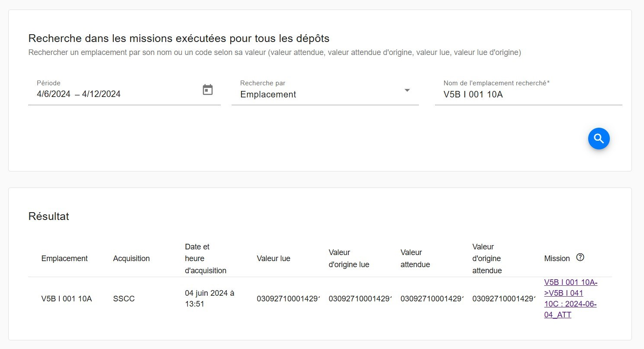
Task: Click the code under "Valeur attendue"
Action: click(x=431, y=299)
